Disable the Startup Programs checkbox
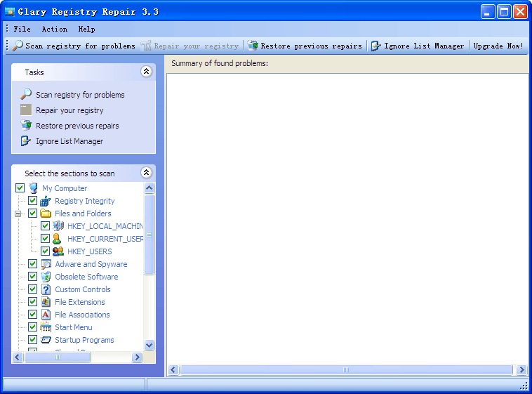The width and height of the screenshot is (532, 394). [x=32, y=340]
